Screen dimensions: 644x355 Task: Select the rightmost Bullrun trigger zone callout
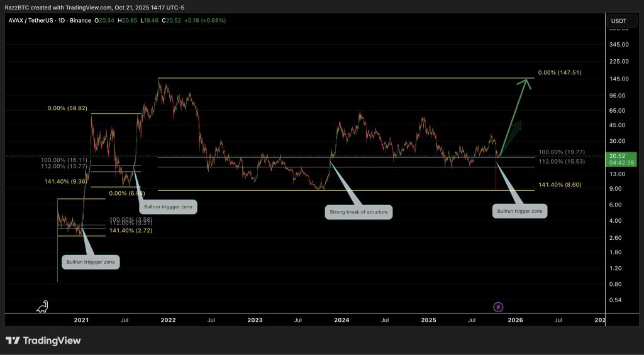(519, 211)
